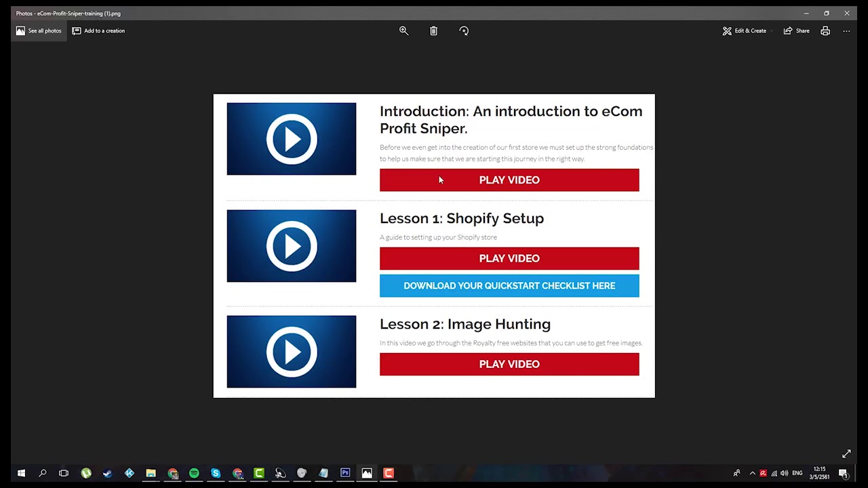Open Task View from the taskbar

tap(64, 473)
